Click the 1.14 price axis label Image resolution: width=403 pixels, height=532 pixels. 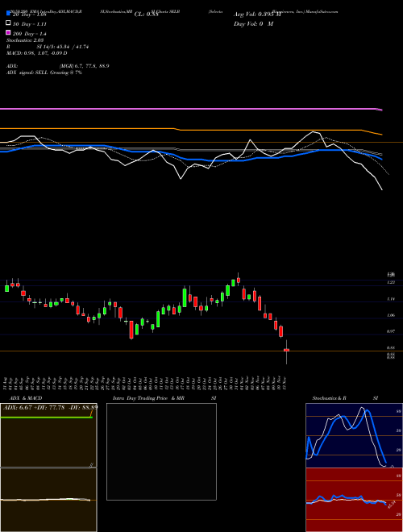coord(391,299)
